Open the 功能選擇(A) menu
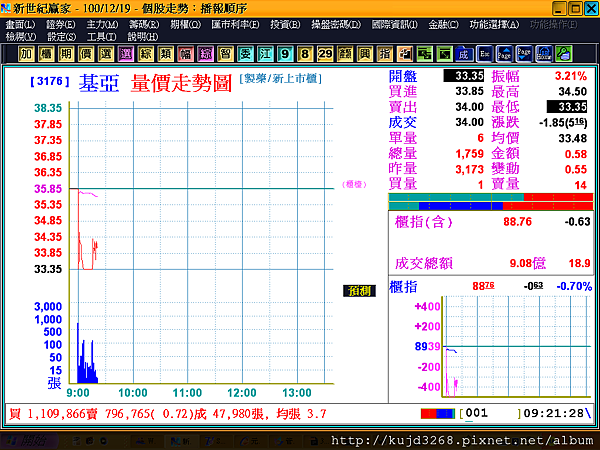 coord(494,24)
